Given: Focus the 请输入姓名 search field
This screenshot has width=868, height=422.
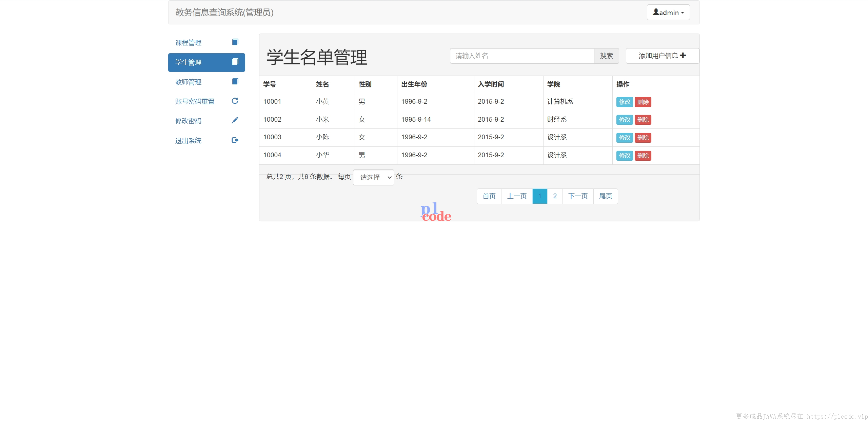Looking at the screenshot, I should pyautogui.click(x=522, y=56).
